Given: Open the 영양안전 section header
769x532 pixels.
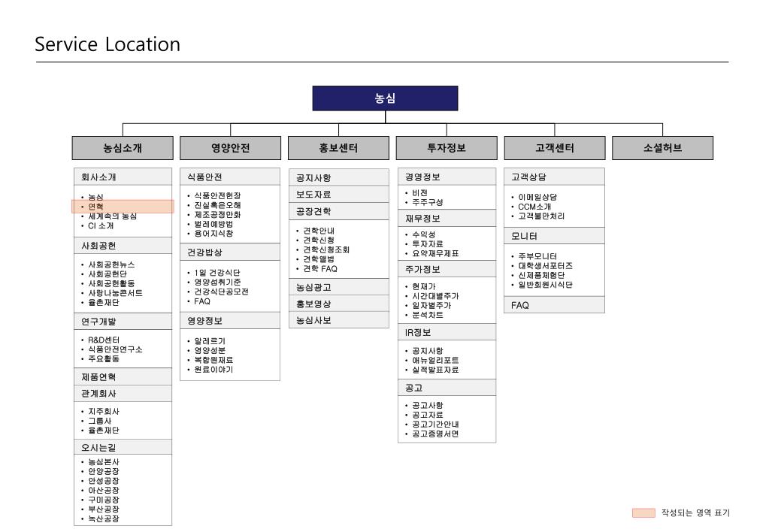Looking at the screenshot, I should [231, 147].
